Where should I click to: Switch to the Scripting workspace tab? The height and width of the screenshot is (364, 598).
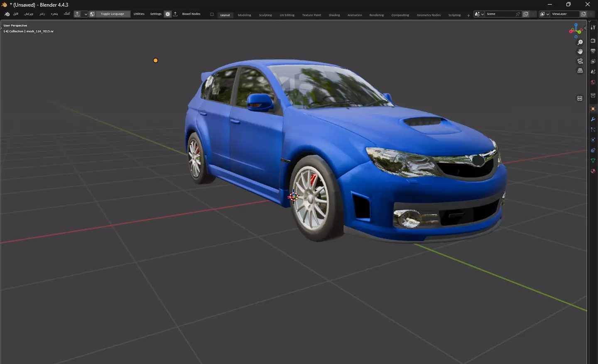pos(454,15)
